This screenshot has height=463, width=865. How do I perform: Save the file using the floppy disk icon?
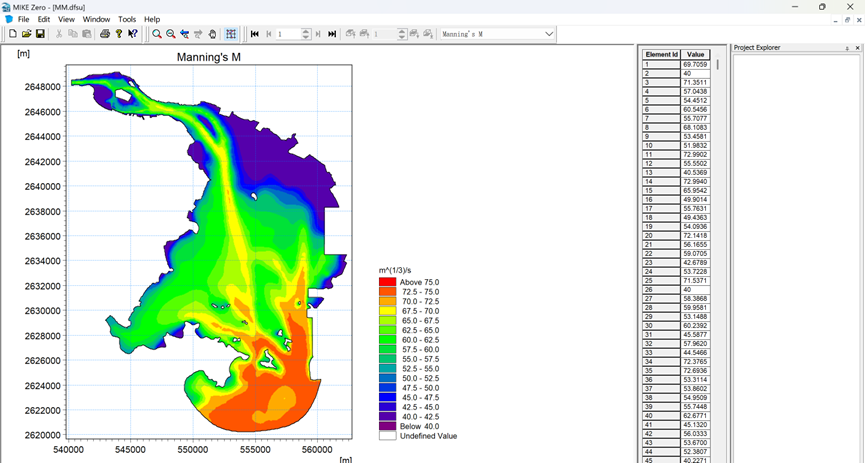40,34
